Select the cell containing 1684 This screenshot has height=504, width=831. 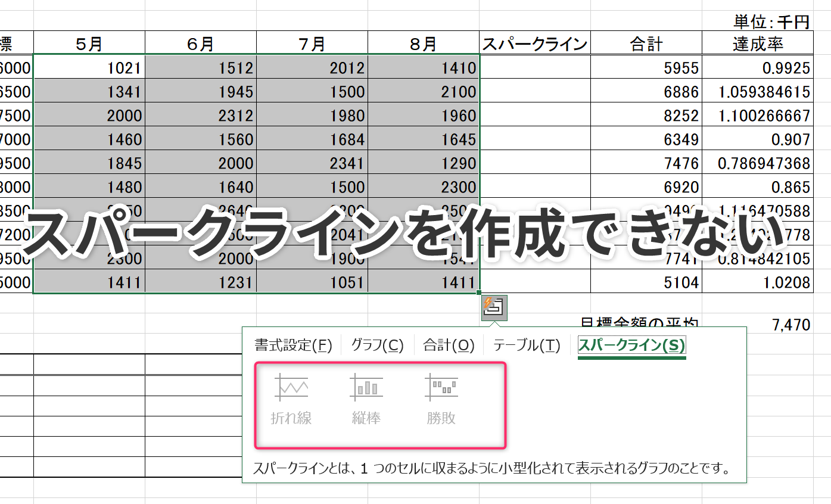click(x=312, y=138)
